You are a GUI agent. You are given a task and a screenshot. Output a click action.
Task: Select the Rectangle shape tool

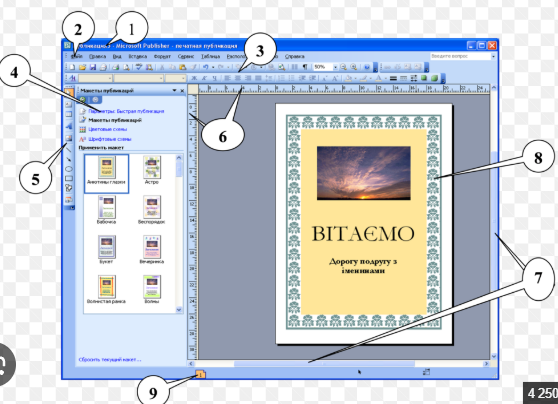click(x=69, y=178)
